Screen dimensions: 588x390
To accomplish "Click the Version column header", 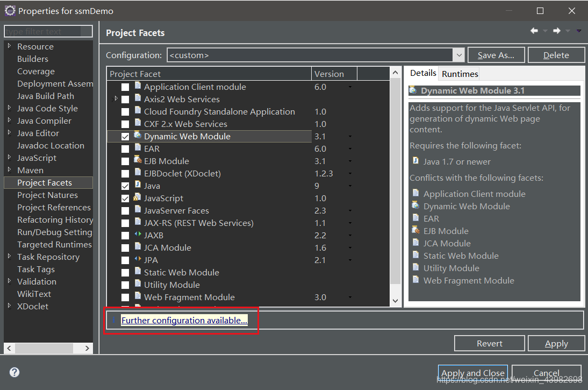I will (334, 74).
